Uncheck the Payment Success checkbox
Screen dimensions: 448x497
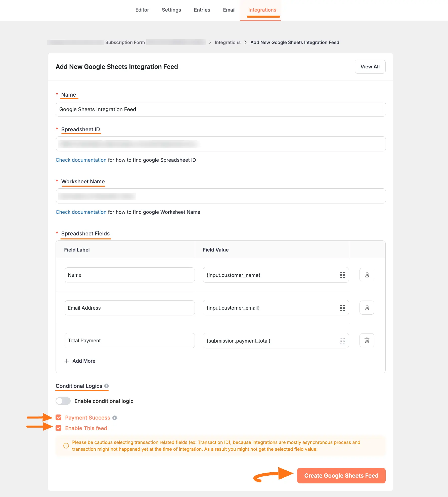[59, 418]
